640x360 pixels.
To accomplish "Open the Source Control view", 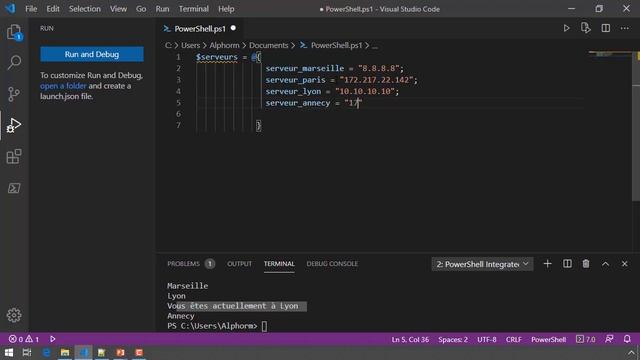I will (14, 94).
